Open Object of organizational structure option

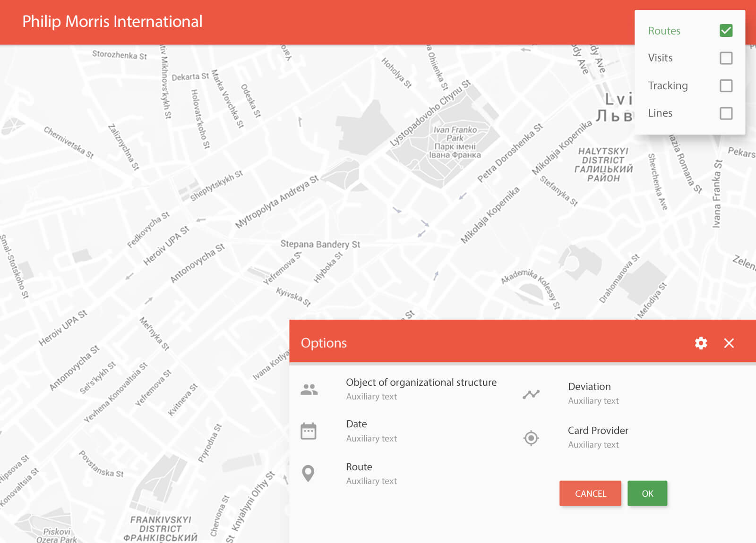tap(421, 382)
